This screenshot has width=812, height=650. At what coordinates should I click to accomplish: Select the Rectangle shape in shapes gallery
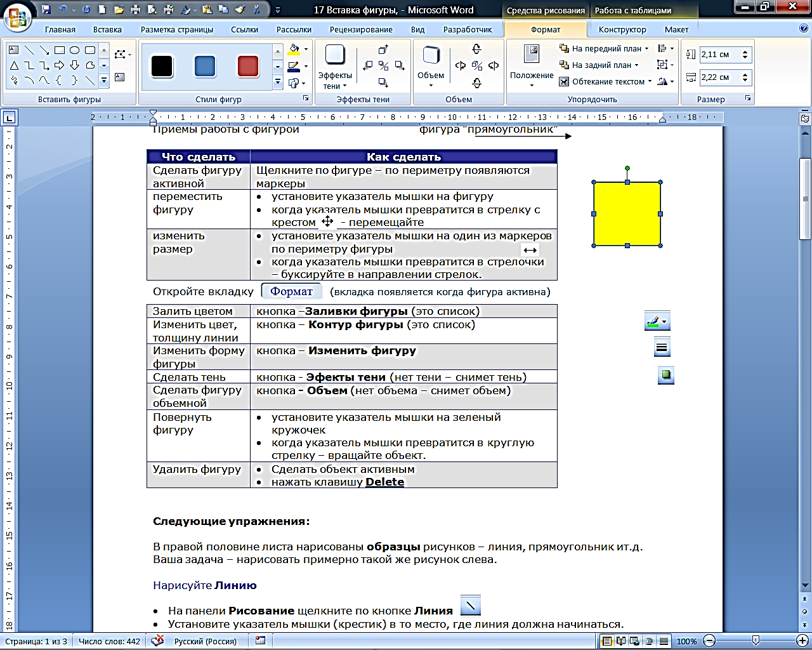tap(60, 50)
